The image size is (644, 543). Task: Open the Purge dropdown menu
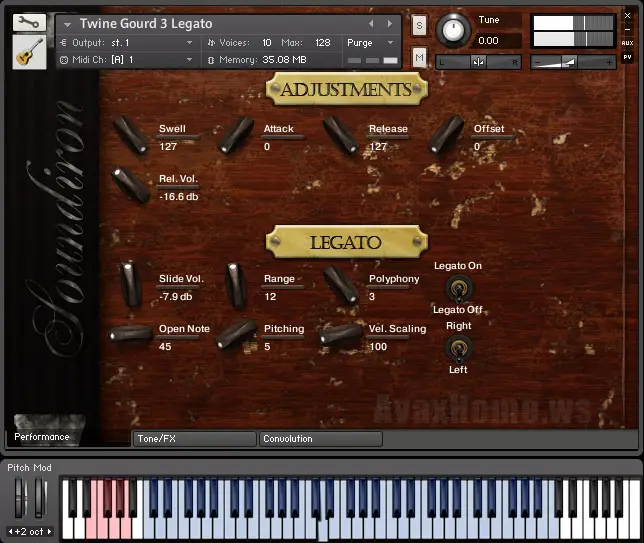click(370, 43)
